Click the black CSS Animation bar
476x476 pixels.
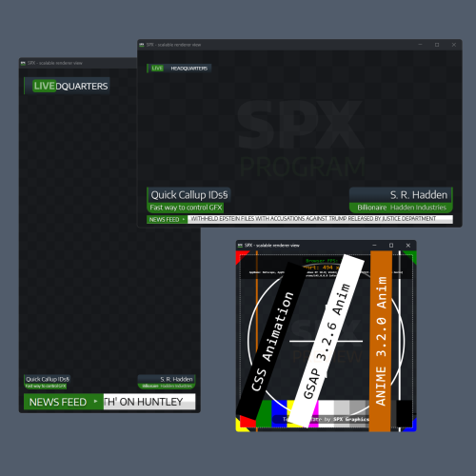(272, 341)
